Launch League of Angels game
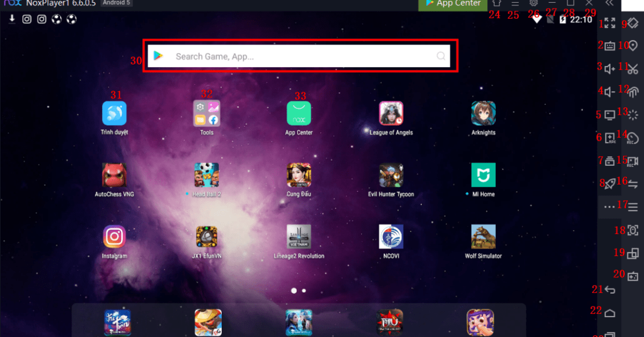 (391, 113)
